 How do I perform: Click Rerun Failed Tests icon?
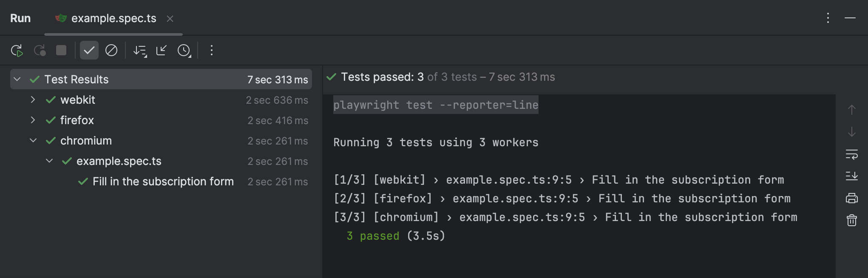coord(40,51)
